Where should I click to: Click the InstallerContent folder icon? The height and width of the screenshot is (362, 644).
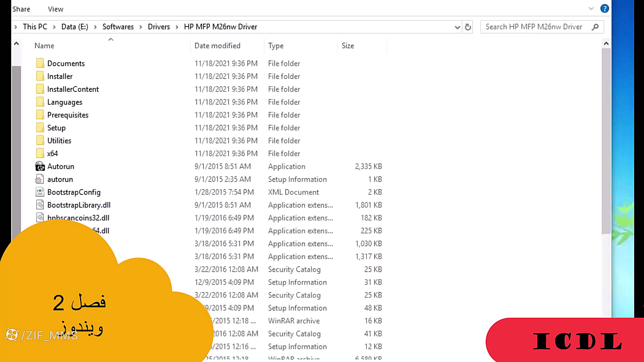tap(40, 89)
